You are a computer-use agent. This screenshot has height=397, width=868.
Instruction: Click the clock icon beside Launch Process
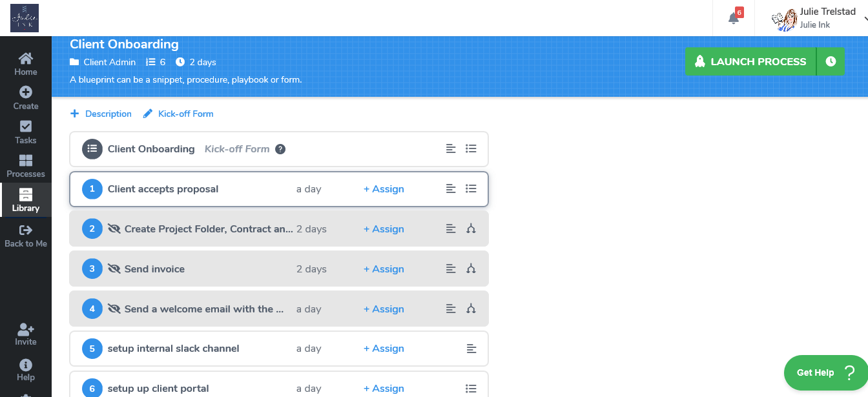click(831, 62)
